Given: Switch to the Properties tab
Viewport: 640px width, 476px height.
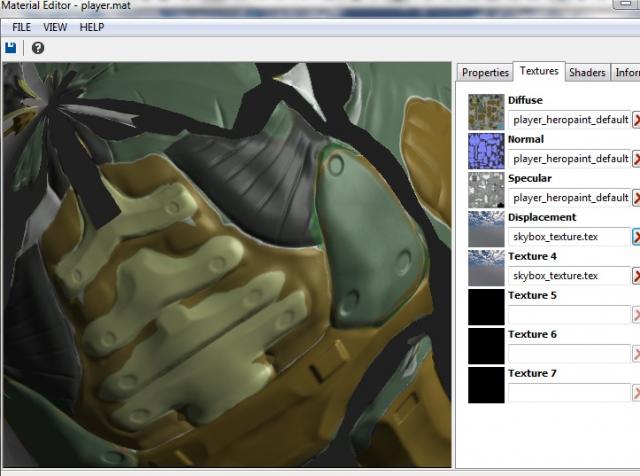Looking at the screenshot, I should pos(485,73).
